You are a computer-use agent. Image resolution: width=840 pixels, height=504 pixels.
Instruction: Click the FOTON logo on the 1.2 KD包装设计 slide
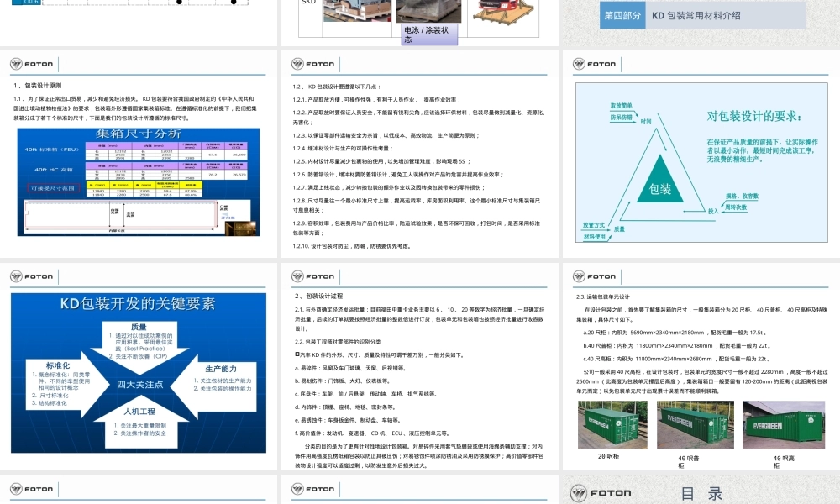tap(312, 64)
